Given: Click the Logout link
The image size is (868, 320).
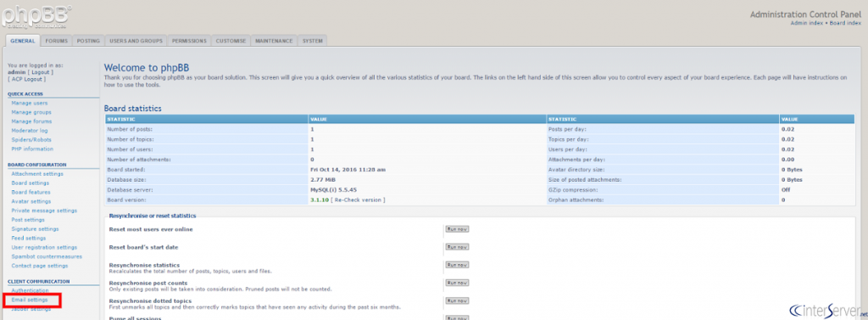Looking at the screenshot, I should click(41, 72).
